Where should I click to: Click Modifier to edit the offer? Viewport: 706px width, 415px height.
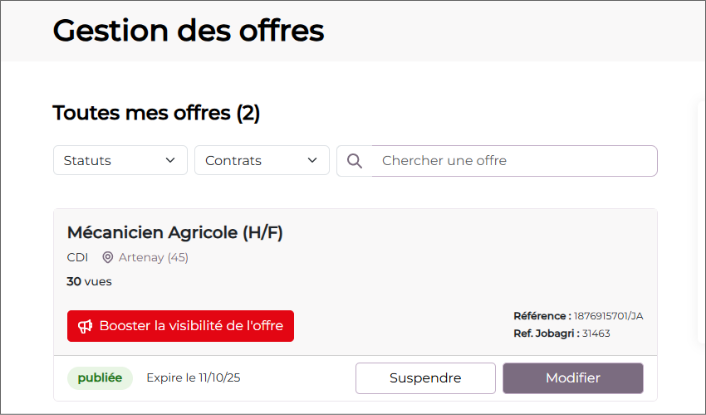coord(572,378)
